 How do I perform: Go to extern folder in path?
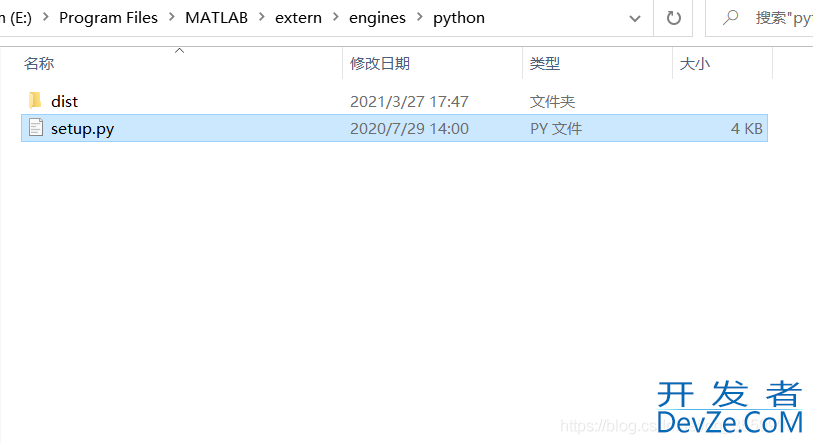[x=298, y=18]
